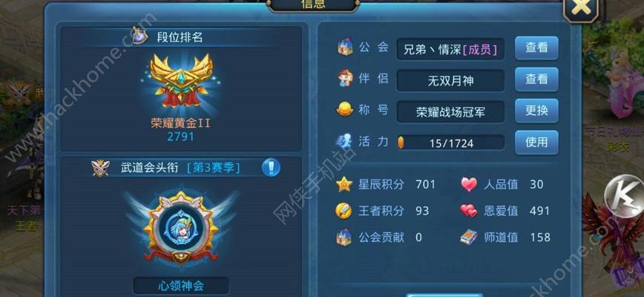Click the 活力 progress bar 15/1724

450,143
